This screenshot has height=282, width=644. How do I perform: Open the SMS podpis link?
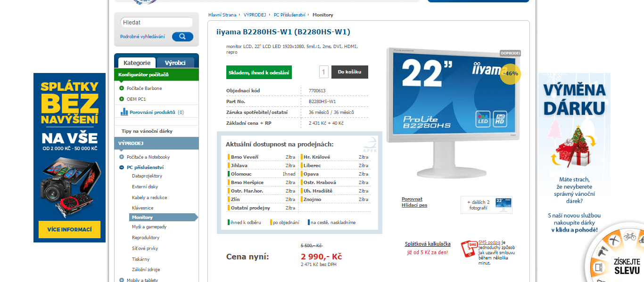pyautogui.click(x=489, y=242)
